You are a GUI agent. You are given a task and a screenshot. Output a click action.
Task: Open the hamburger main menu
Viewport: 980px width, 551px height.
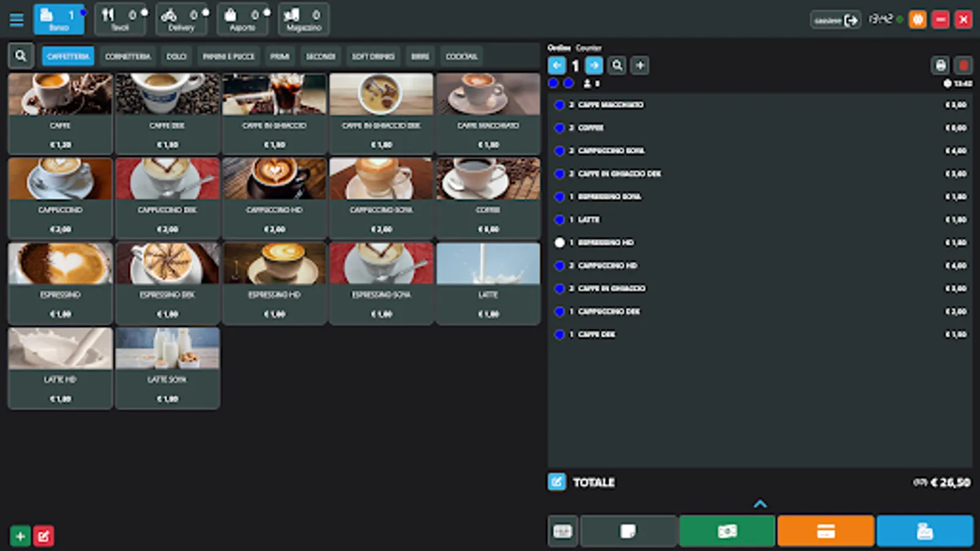click(x=17, y=20)
